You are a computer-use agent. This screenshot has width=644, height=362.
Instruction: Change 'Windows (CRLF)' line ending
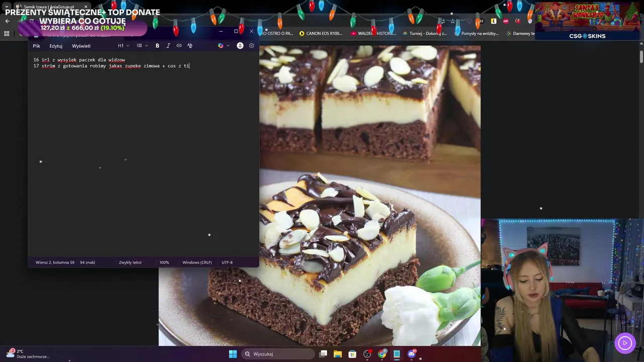coord(197,262)
